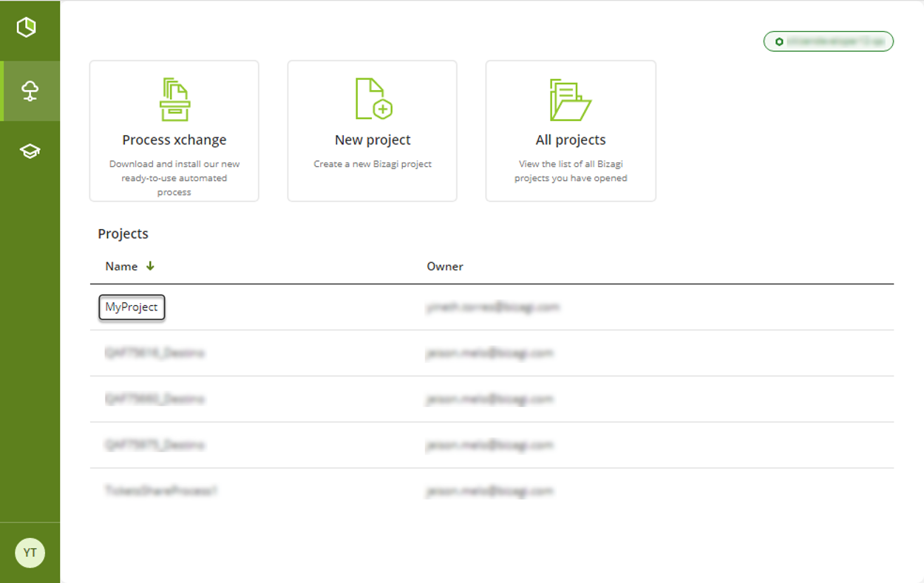The height and width of the screenshot is (583, 924).
Task: Click the Bizagi logo icon in sidebar
Action: pyautogui.click(x=27, y=28)
